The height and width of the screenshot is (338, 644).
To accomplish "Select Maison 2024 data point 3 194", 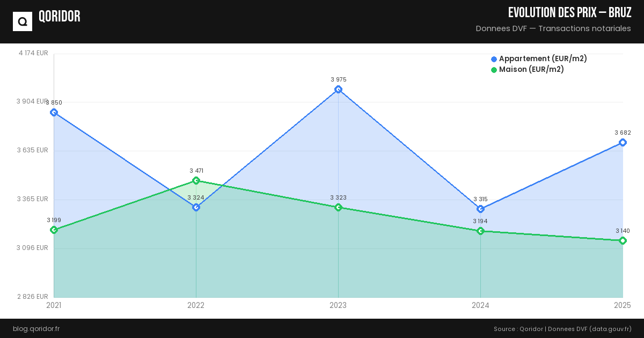I will (x=480, y=231).
